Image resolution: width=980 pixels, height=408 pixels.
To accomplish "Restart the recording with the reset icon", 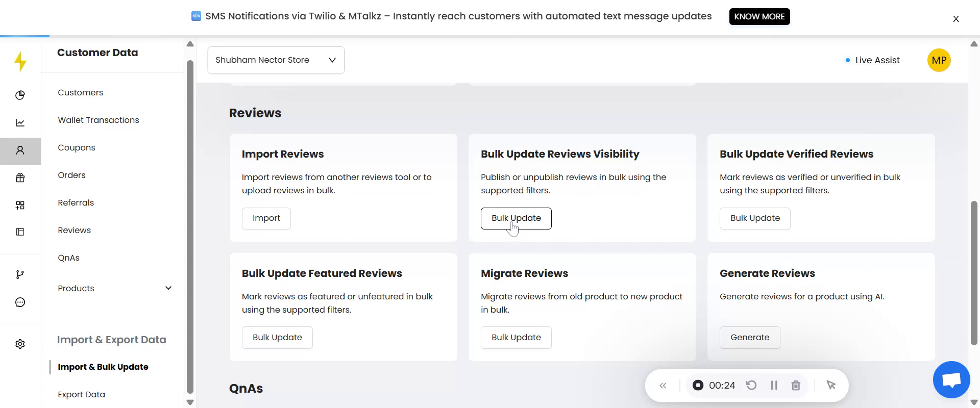I will tap(751, 386).
